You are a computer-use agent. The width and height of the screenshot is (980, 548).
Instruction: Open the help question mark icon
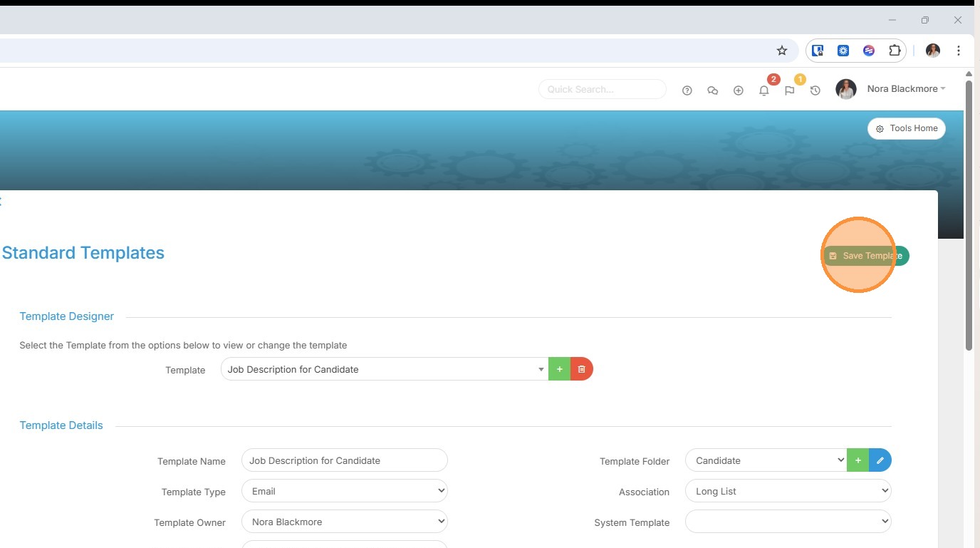[687, 91]
